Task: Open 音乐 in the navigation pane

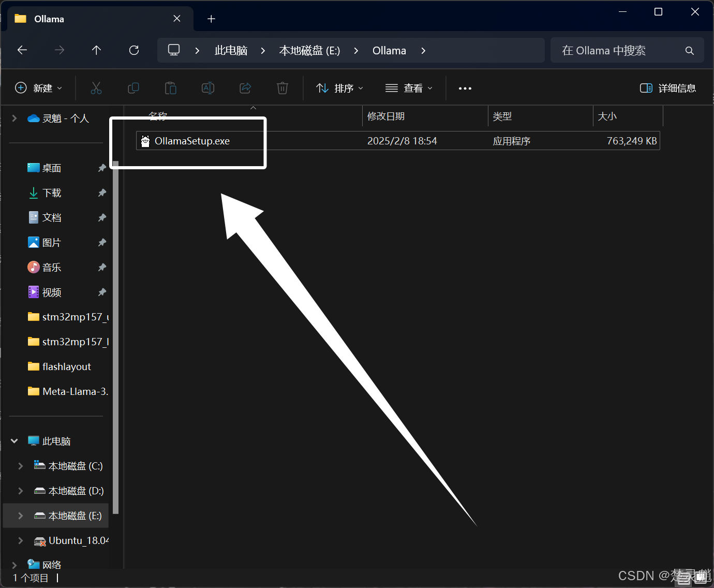Action: pyautogui.click(x=52, y=268)
